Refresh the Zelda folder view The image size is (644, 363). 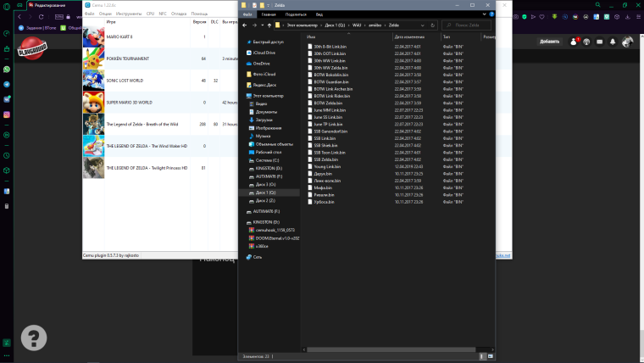pos(432,25)
